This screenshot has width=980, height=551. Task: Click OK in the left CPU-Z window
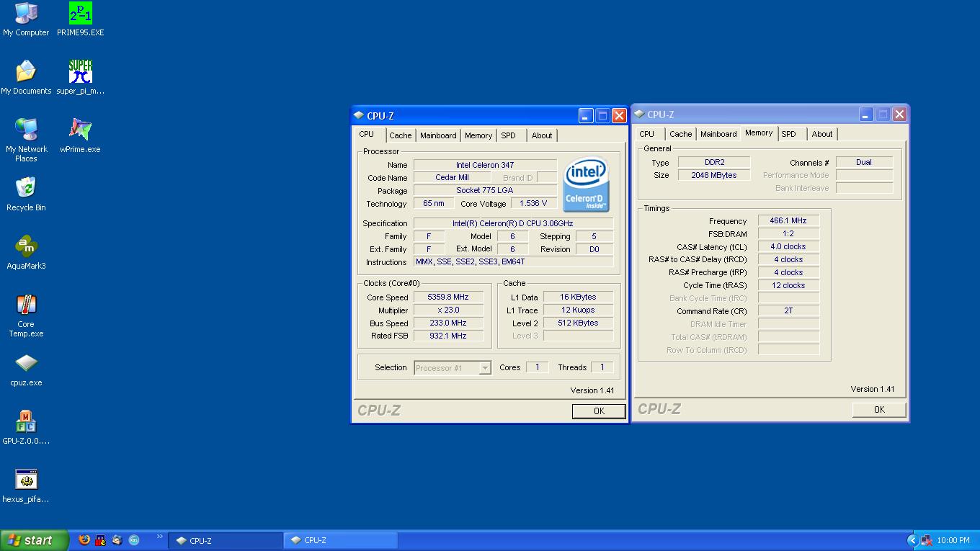(599, 411)
